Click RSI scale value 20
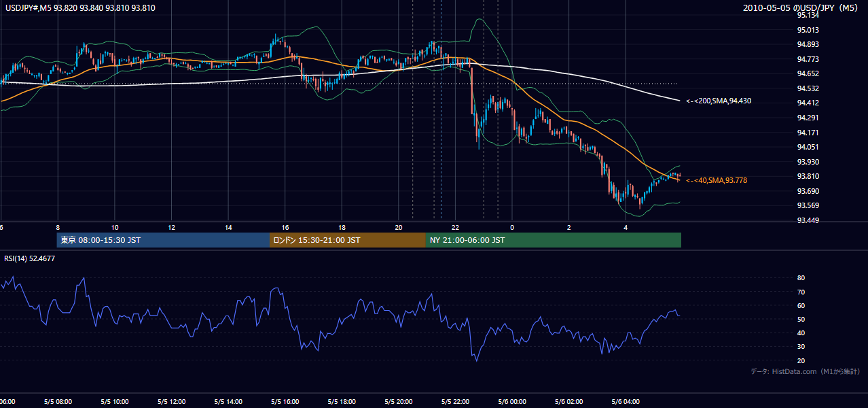868x408 pixels. [x=801, y=360]
